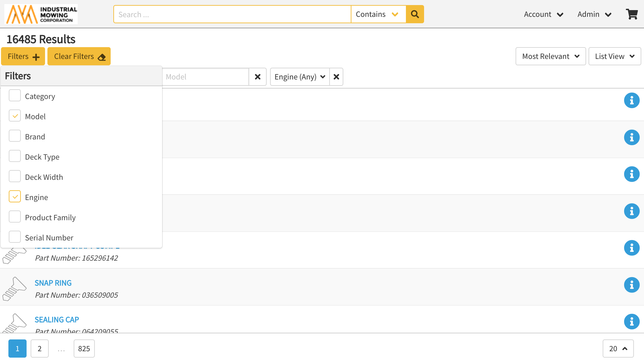Tick the Serial Number filter checkbox
Viewport: 644px width, 363px height.
coord(15,237)
